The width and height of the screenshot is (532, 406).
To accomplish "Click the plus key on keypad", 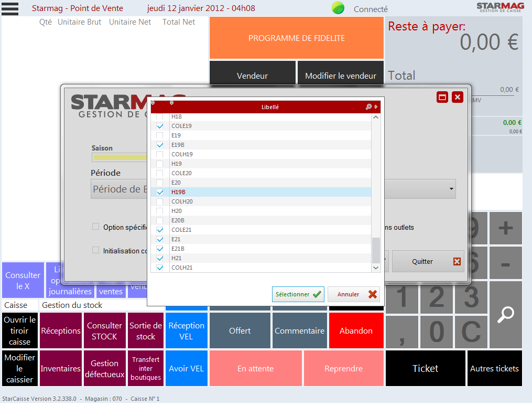I will pyautogui.click(x=506, y=228).
